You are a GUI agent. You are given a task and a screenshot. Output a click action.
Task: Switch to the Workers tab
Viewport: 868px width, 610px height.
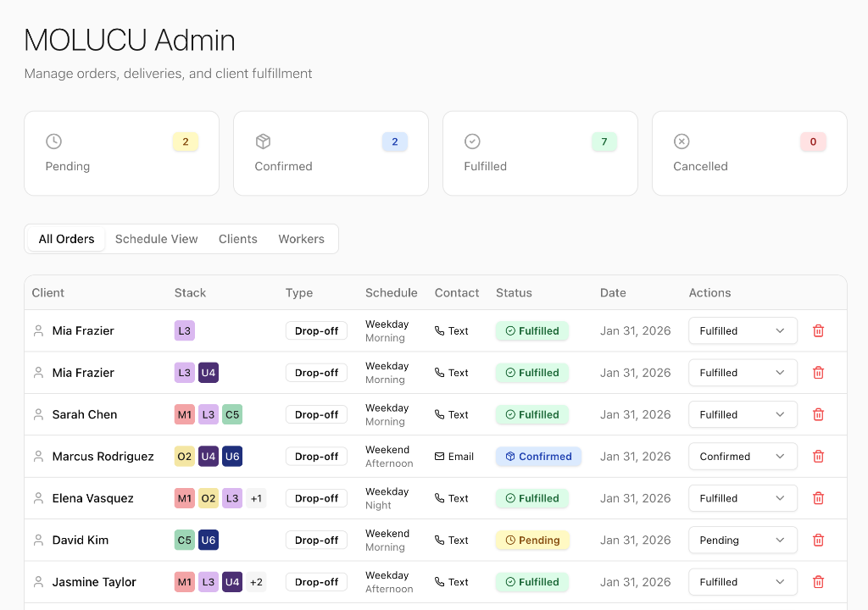[x=301, y=239]
